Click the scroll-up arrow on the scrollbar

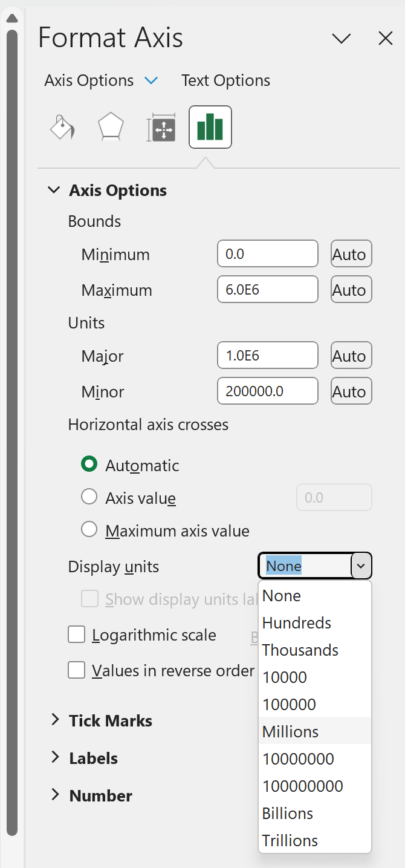(x=12, y=18)
